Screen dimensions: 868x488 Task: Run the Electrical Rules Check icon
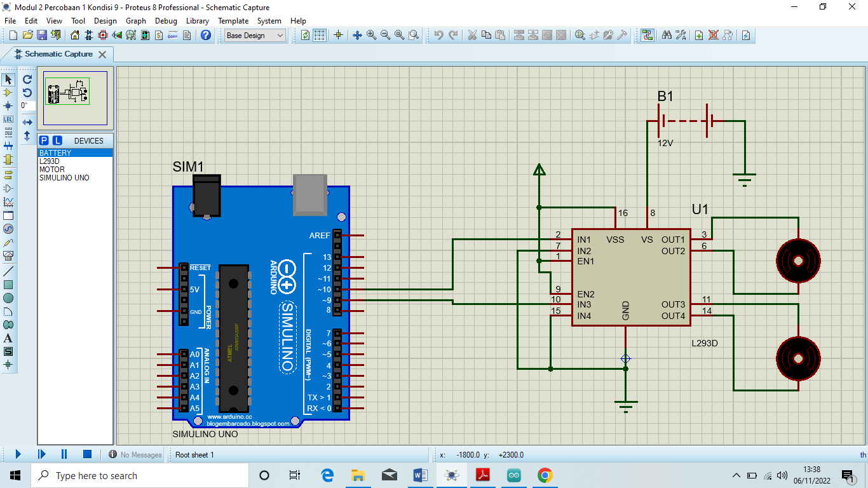(x=747, y=36)
